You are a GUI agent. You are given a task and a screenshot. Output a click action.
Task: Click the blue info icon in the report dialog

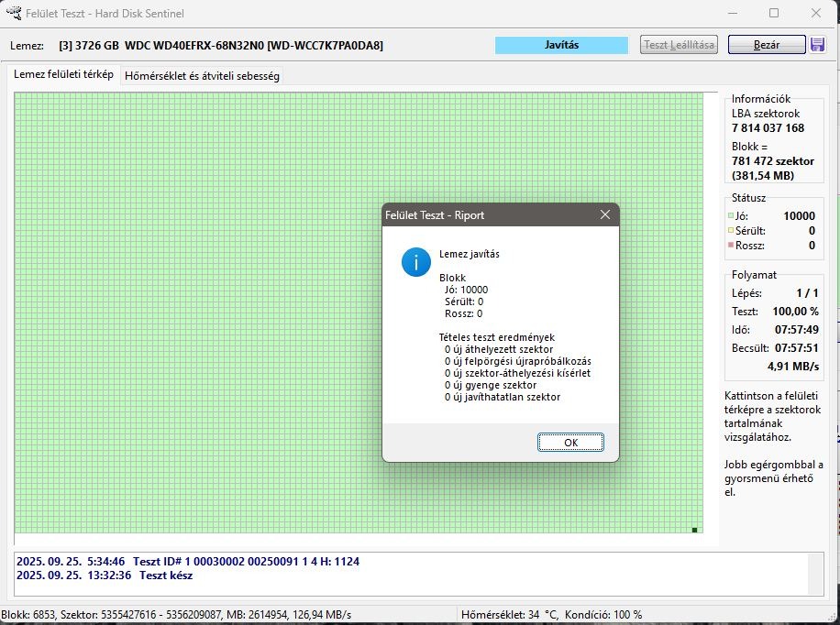(x=415, y=262)
